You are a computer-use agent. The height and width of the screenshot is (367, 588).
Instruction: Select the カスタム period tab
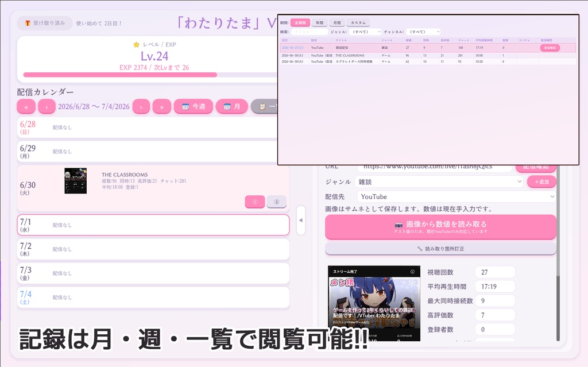358,22
